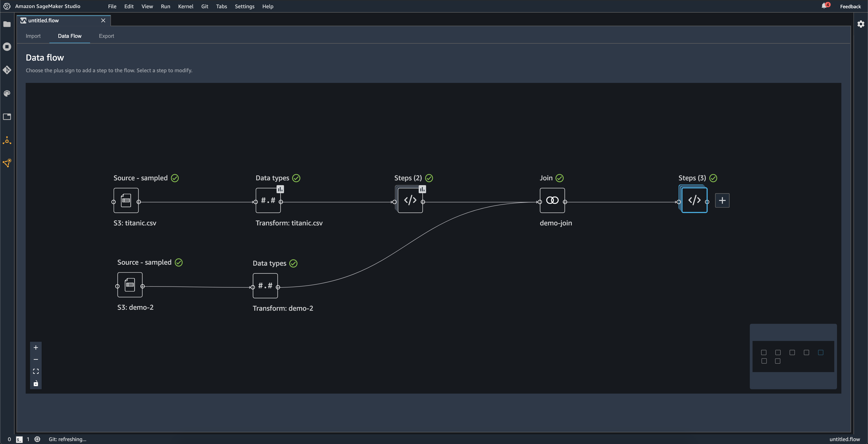The image size is (868, 444).
Task: Click the fit-to-screen view button
Action: pyautogui.click(x=36, y=372)
